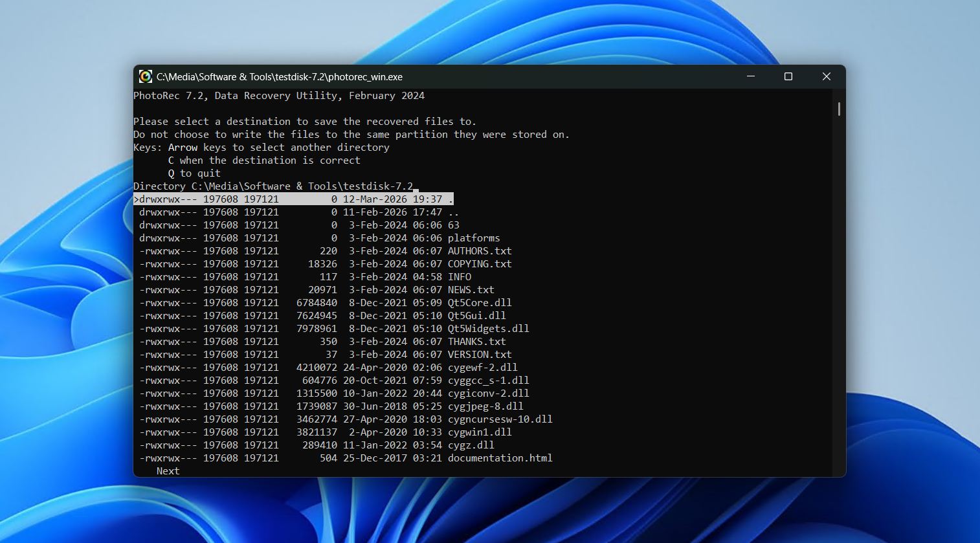
Task: Click the documentation.html file entry
Action: pos(500,458)
